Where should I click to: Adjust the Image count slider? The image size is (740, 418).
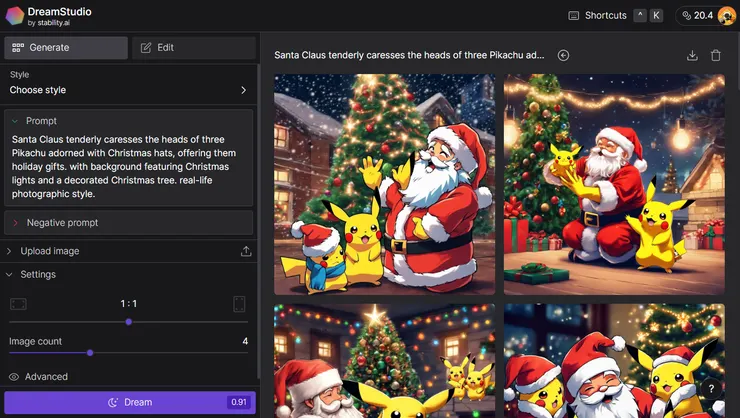point(90,352)
